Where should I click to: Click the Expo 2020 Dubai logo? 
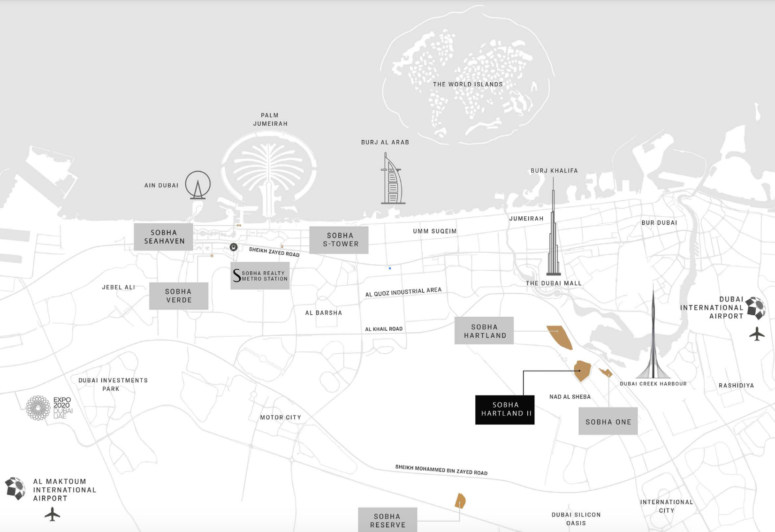[49, 408]
